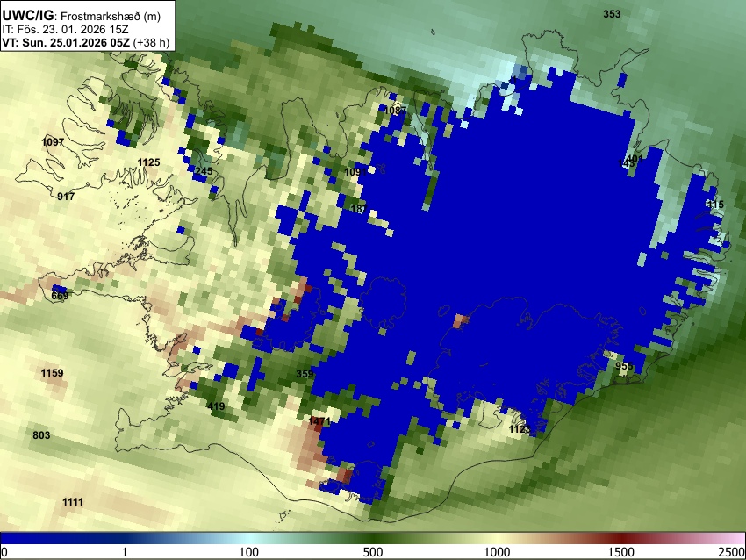The height and width of the screenshot is (560, 746).
Task: Click the map value 669
Action: click(60, 296)
